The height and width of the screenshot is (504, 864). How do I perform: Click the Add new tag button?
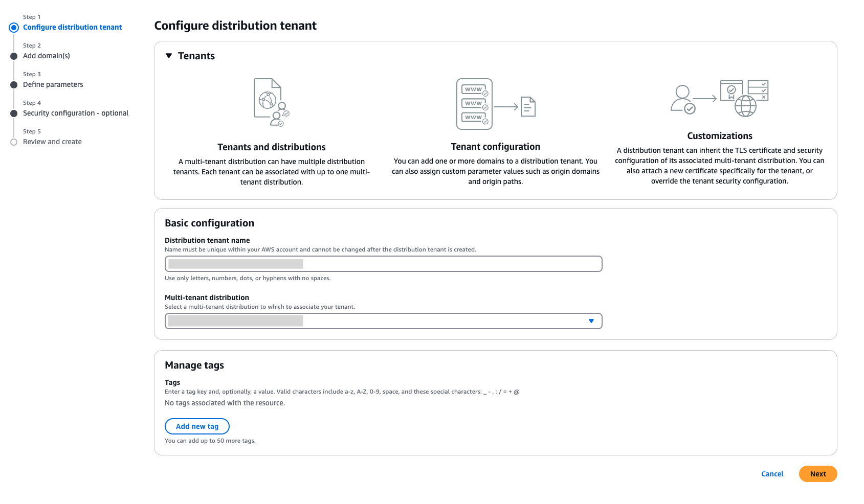pos(197,426)
